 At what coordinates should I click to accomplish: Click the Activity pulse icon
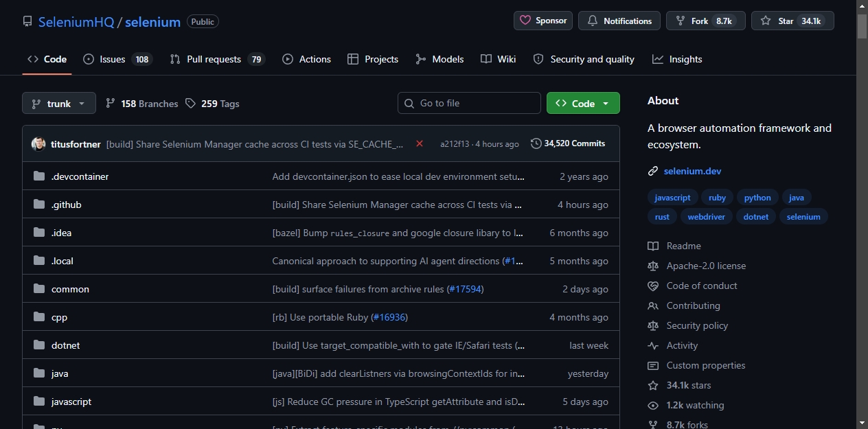point(653,345)
